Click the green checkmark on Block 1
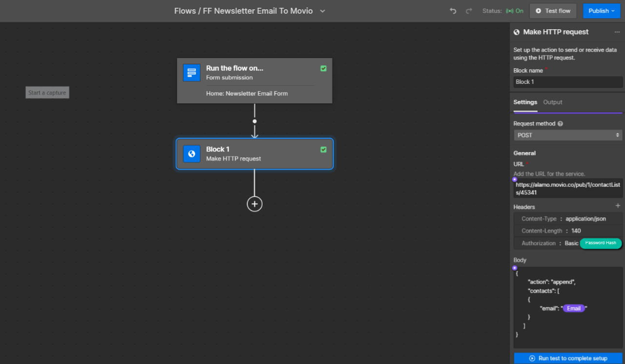 [323, 150]
